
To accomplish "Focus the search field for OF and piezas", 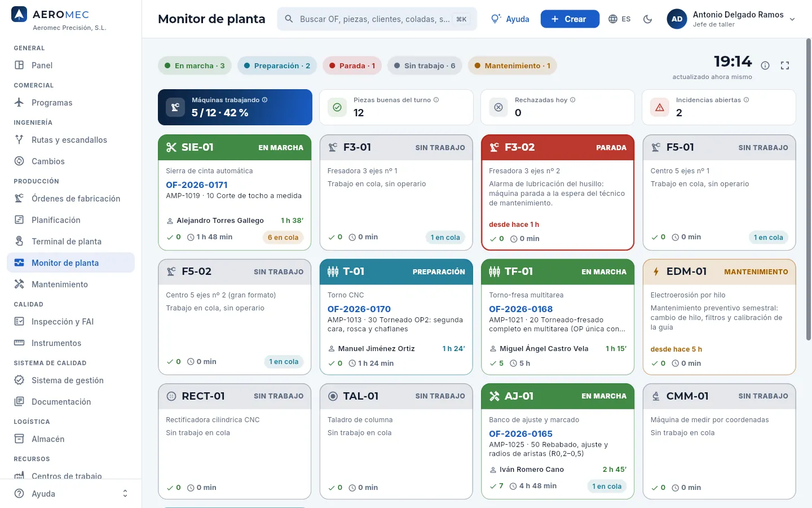I will [377, 19].
